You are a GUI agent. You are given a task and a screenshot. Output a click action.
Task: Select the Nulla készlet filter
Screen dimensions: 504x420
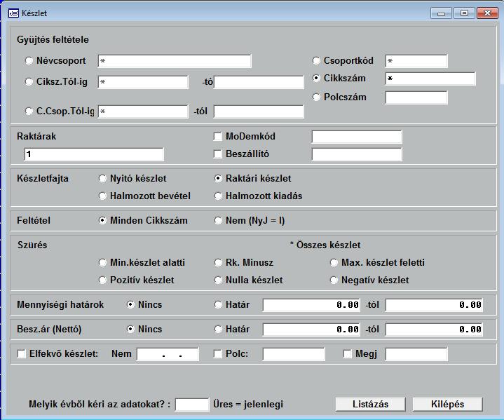(x=218, y=280)
